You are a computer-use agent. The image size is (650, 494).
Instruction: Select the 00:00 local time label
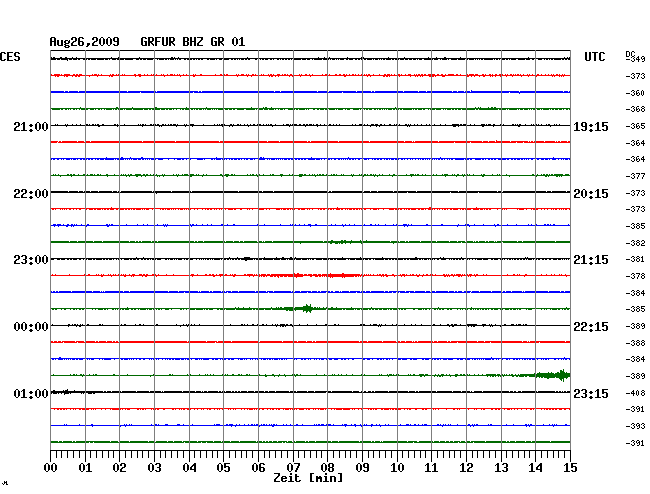point(31,327)
